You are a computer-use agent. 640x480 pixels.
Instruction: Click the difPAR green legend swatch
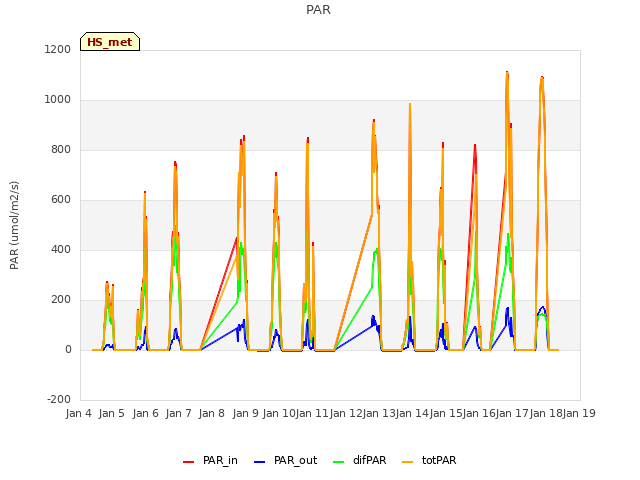click(338, 462)
